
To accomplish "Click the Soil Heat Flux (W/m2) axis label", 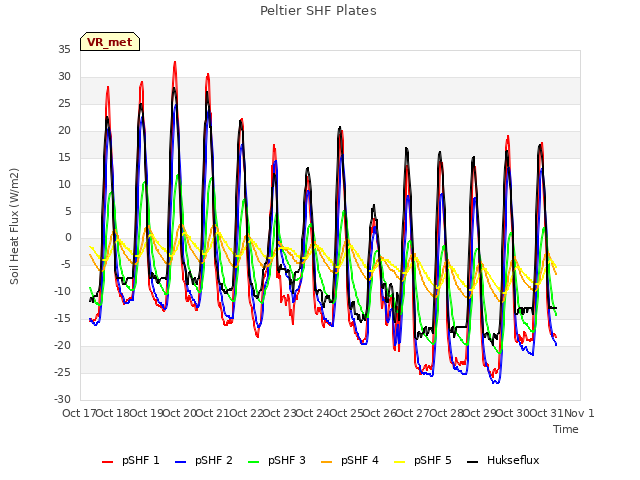I will click(x=15, y=226).
